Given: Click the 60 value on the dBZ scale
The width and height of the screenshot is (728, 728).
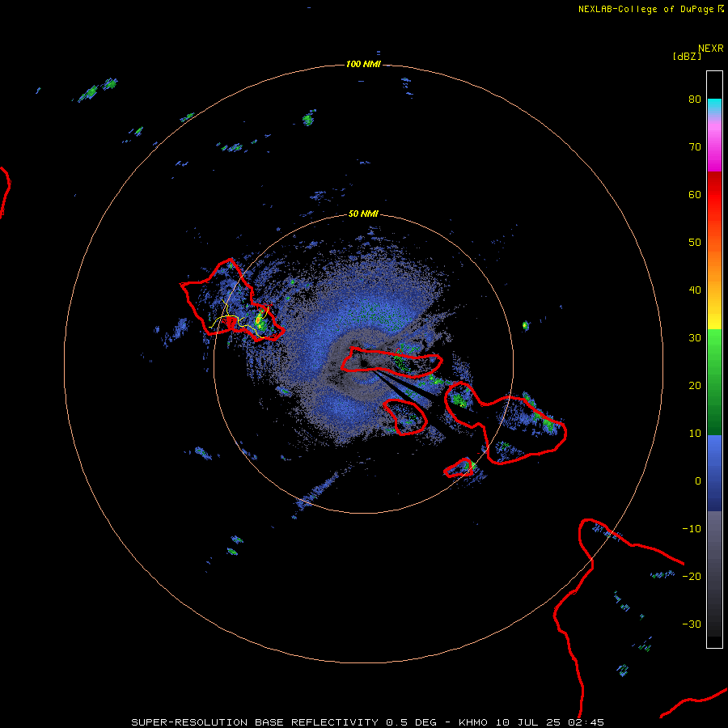Looking at the screenshot, I should [x=695, y=194].
